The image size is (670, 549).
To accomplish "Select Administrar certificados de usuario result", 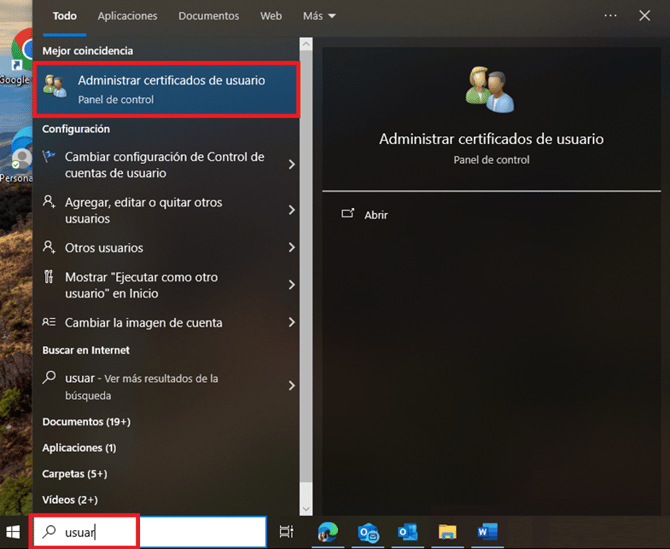I will [166, 89].
